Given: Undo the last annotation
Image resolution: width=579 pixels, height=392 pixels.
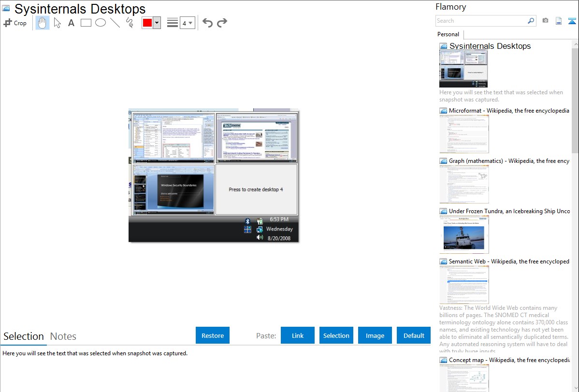Looking at the screenshot, I should [207, 23].
